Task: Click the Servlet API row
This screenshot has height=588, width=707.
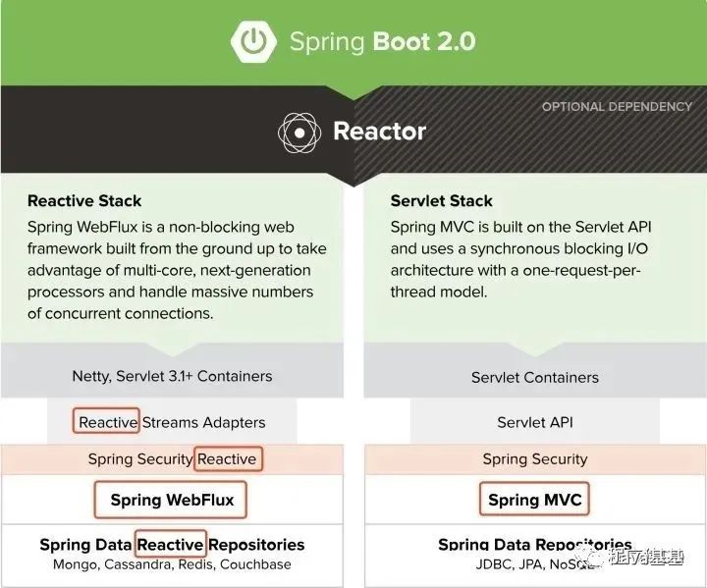Action: click(x=535, y=422)
